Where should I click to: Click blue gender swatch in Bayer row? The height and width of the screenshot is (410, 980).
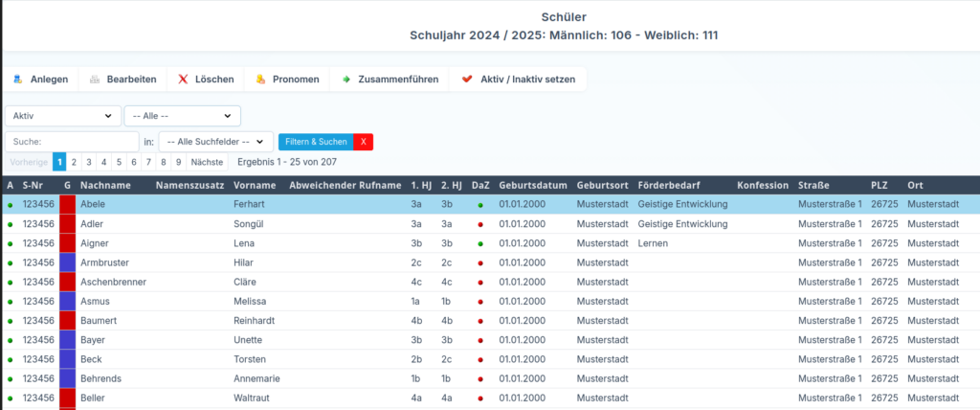(x=67, y=340)
